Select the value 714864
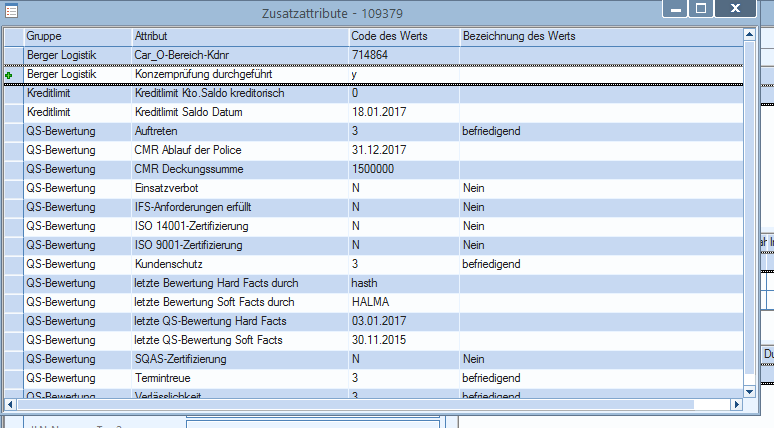This screenshot has width=774, height=428. pos(370,55)
